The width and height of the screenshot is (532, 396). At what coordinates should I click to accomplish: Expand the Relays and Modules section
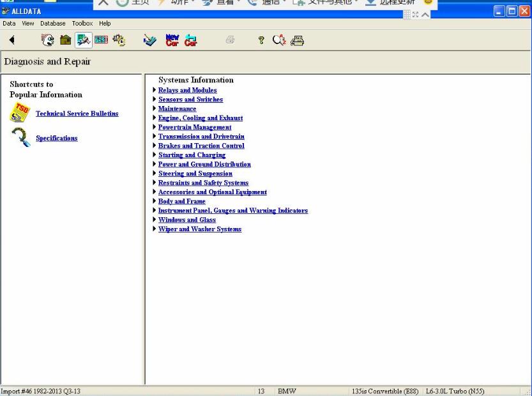155,90
